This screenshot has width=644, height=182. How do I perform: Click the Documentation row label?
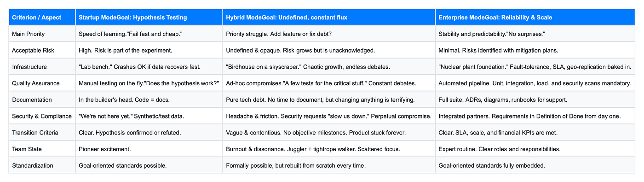tap(42, 100)
